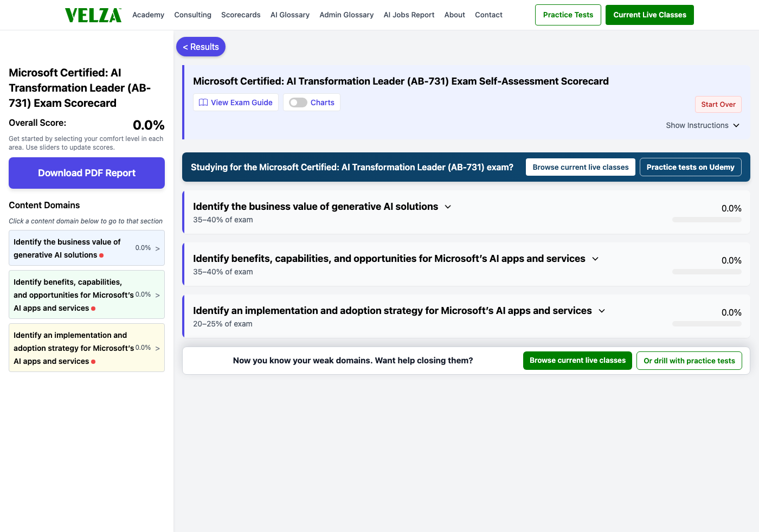This screenshot has height=532, width=759.
Task: Open sidebar arrow for benefits and capabilities domain
Action: pyautogui.click(x=157, y=295)
